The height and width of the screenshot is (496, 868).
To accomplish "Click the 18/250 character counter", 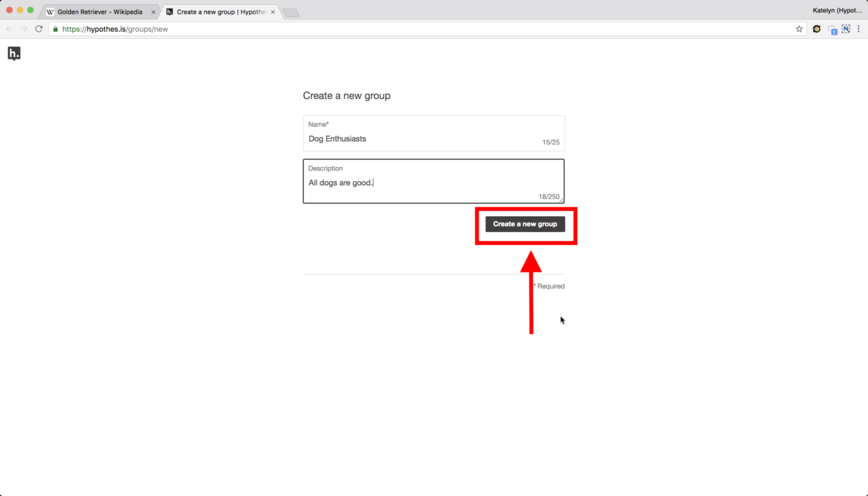I will coord(549,197).
